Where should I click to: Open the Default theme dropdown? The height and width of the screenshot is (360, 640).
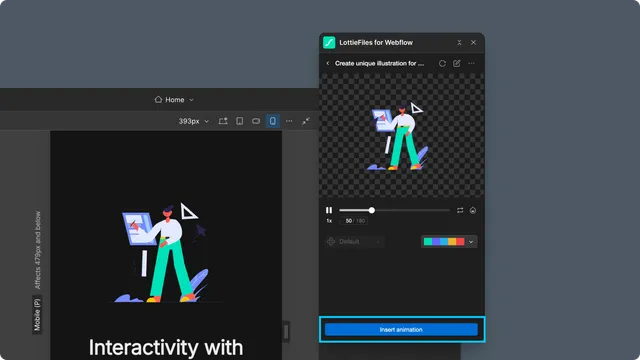354,242
